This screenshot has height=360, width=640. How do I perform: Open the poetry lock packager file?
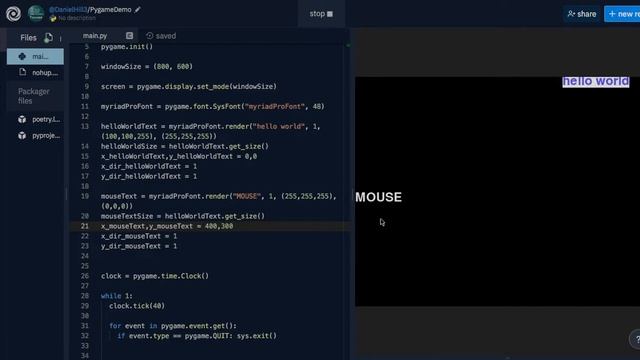[35, 119]
